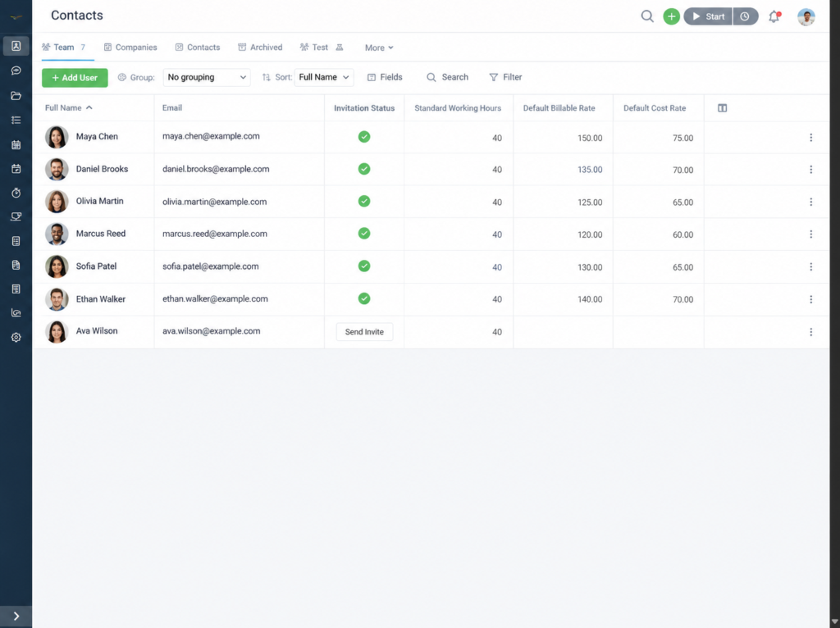Open the chat bubble icon in the sidebar

click(16, 71)
